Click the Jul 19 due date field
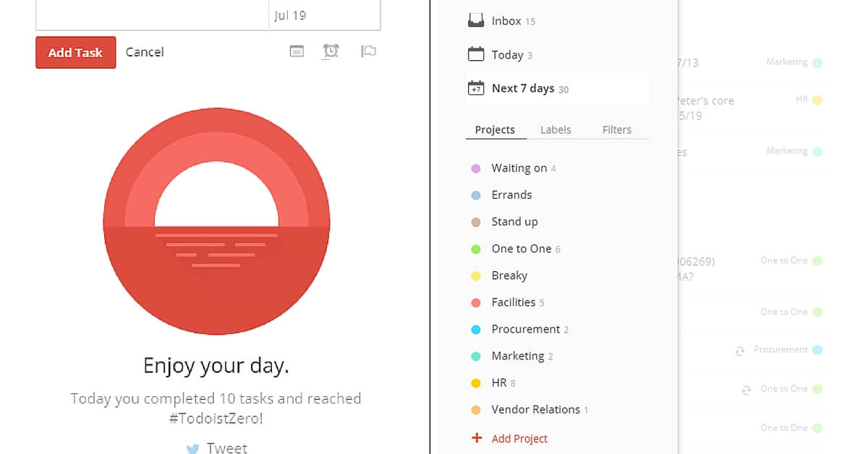 [325, 14]
